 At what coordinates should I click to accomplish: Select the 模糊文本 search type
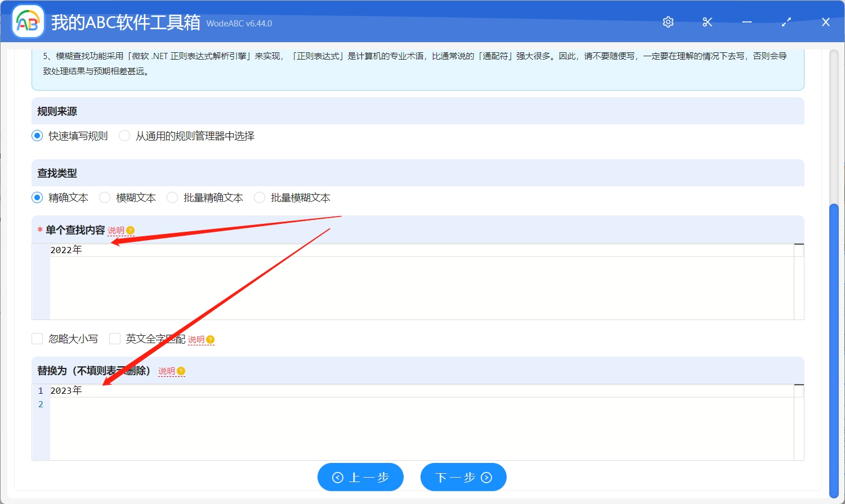[x=105, y=197]
